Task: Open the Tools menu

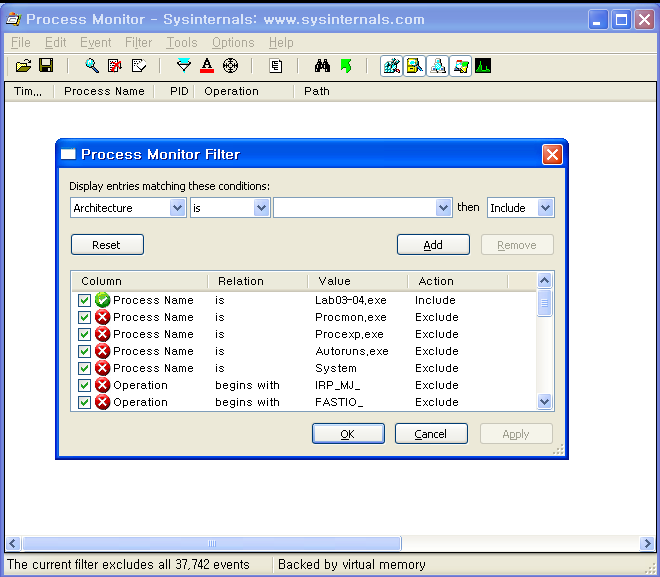Action: tap(182, 43)
